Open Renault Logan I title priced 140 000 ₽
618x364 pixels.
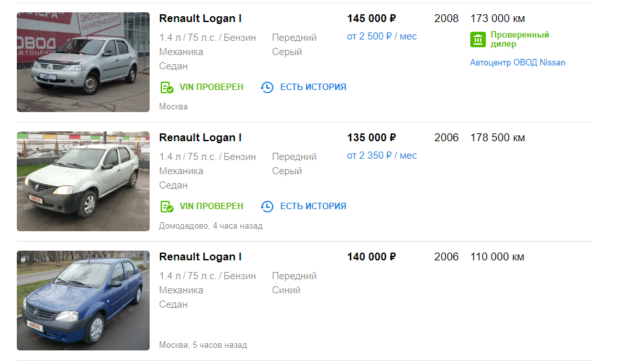pos(200,257)
